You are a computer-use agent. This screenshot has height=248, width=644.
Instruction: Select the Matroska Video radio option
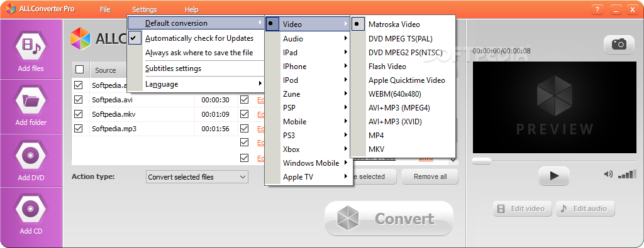pos(403,24)
